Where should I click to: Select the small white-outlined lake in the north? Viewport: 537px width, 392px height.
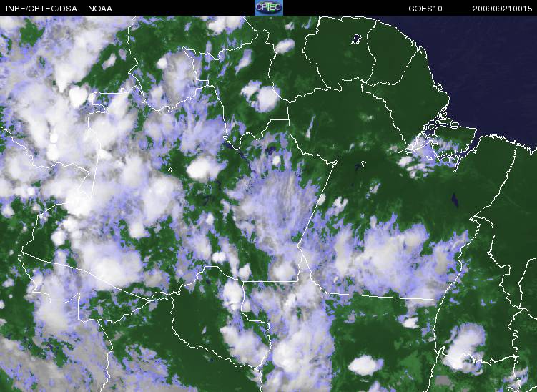356,39
